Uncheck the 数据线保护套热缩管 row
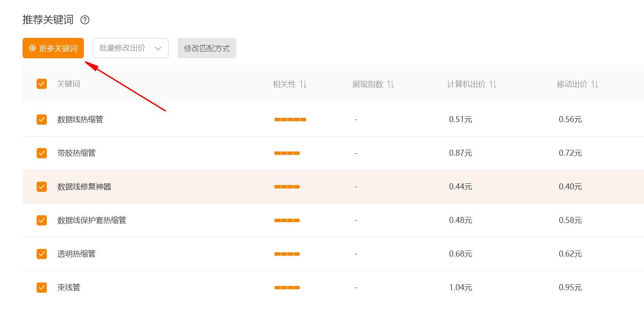Image resolution: width=644 pixels, height=311 pixels. (x=42, y=220)
